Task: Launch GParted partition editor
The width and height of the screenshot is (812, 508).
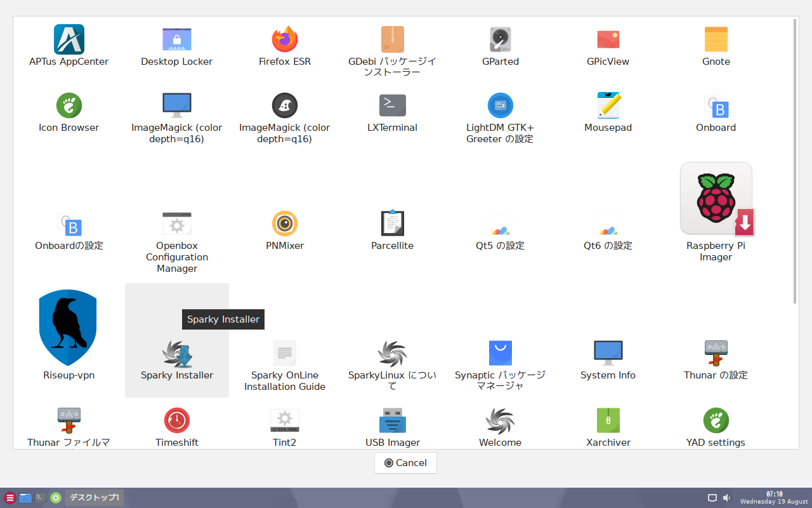Action: point(501,46)
